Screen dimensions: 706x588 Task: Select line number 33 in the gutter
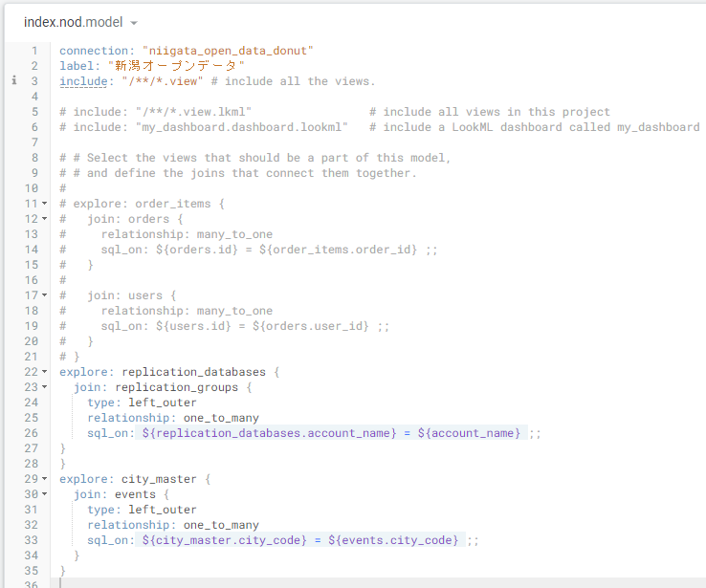(x=31, y=540)
